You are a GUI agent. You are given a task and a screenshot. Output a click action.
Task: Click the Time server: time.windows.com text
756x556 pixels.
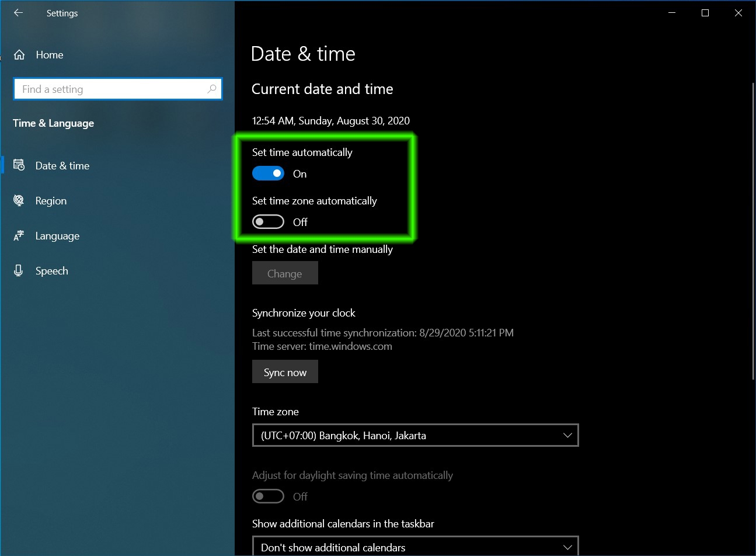point(322,346)
